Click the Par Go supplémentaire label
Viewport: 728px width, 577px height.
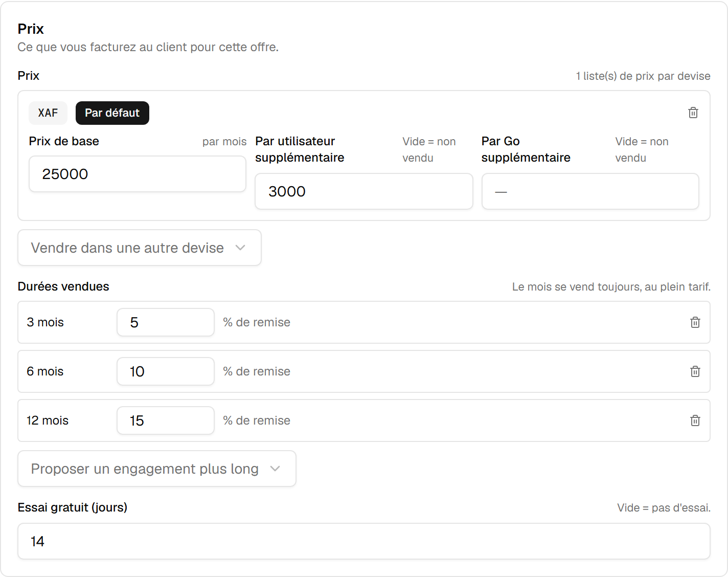tap(526, 149)
